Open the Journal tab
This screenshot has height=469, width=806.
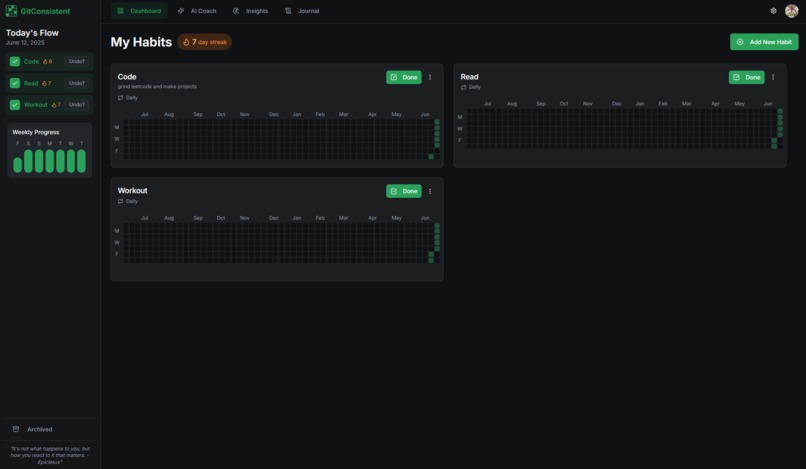point(302,11)
